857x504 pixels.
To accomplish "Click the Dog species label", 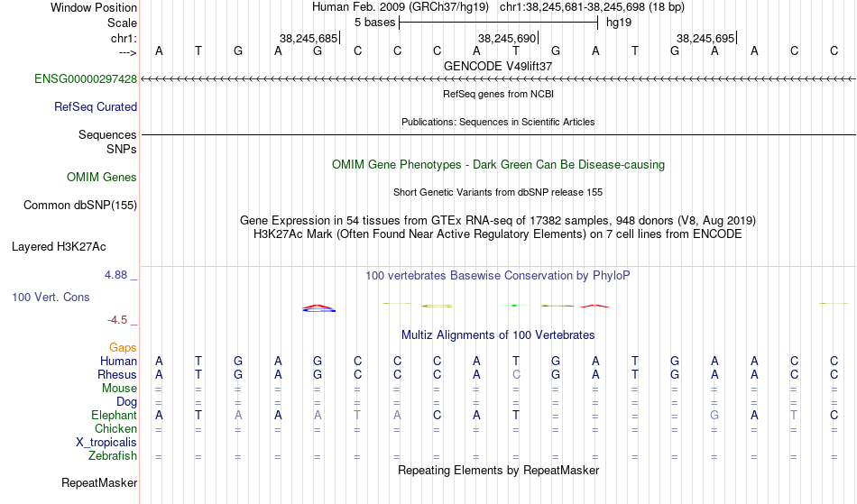I will click(x=127, y=402).
